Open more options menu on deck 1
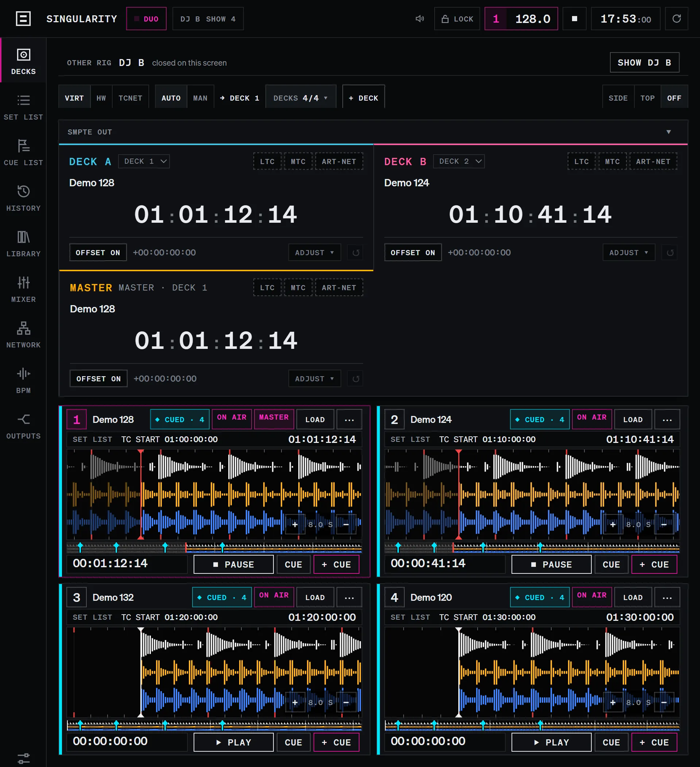The width and height of the screenshot is (700, 767). (x=349, y=420)
